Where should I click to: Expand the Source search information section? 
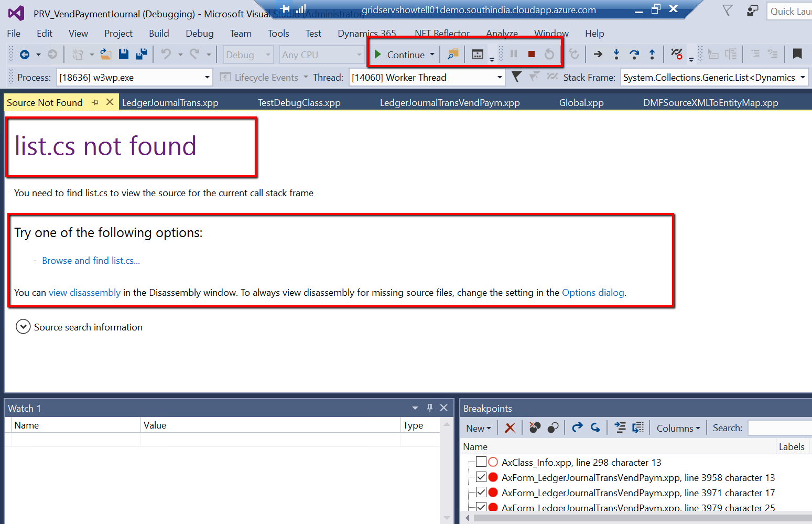(x=23, y=326)
